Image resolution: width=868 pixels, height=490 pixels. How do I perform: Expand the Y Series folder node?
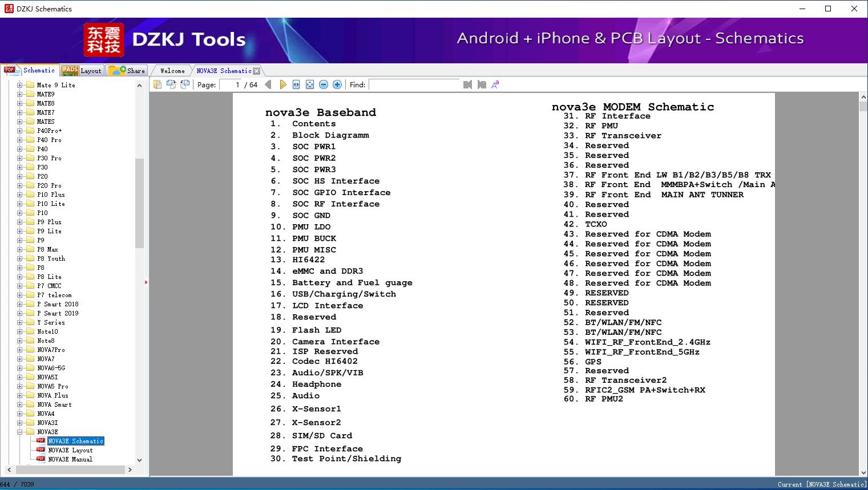19,322
